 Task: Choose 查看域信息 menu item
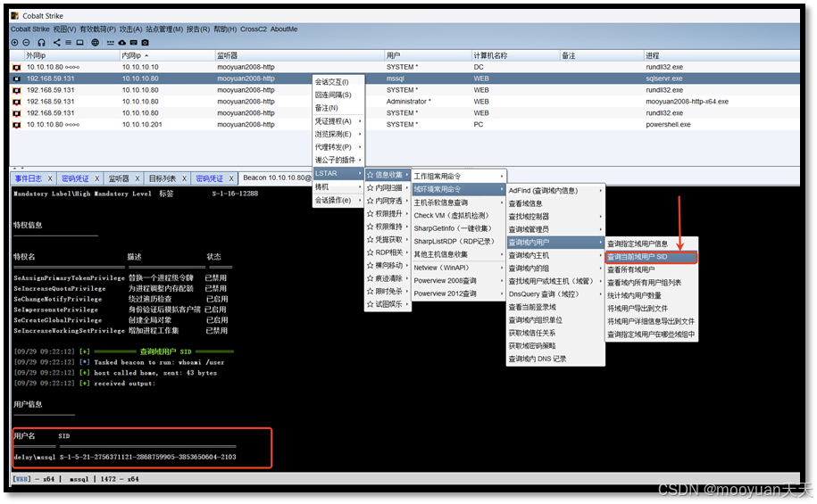point(555,203)
